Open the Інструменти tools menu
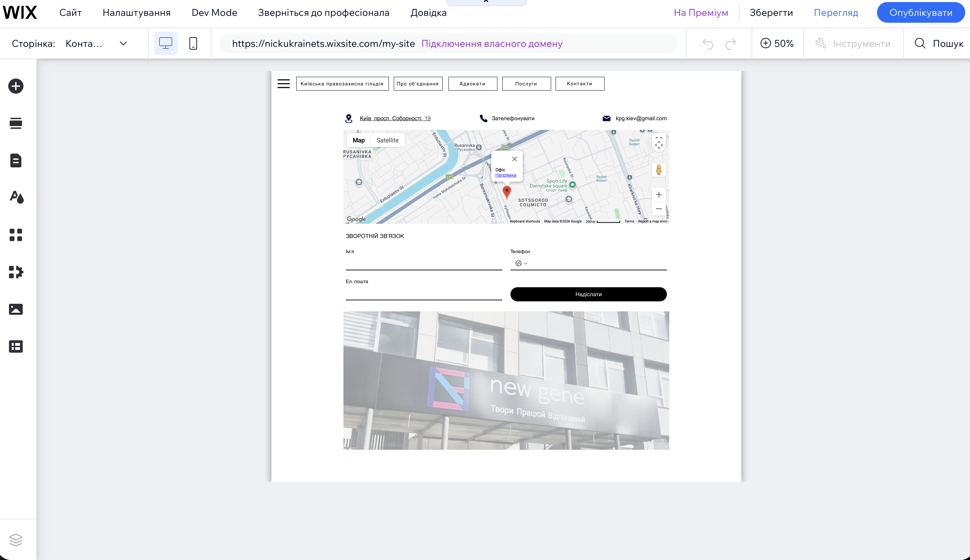 tap(853, 43)
